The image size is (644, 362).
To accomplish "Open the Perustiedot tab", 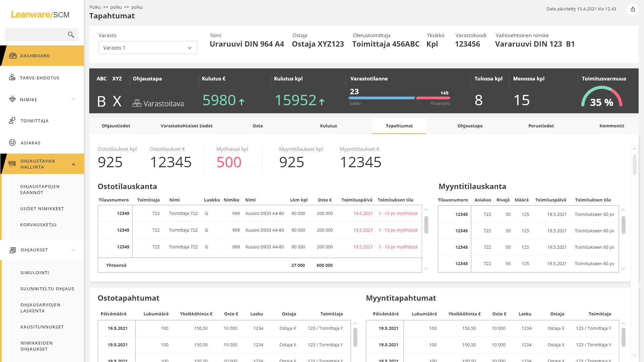I will point(541,126).
